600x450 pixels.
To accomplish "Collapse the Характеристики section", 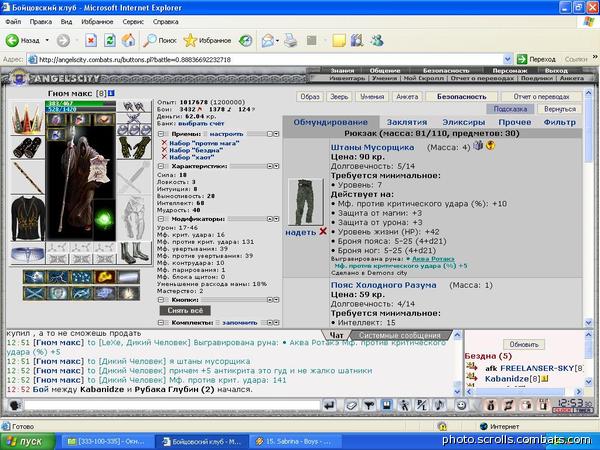I will point(161,166).
